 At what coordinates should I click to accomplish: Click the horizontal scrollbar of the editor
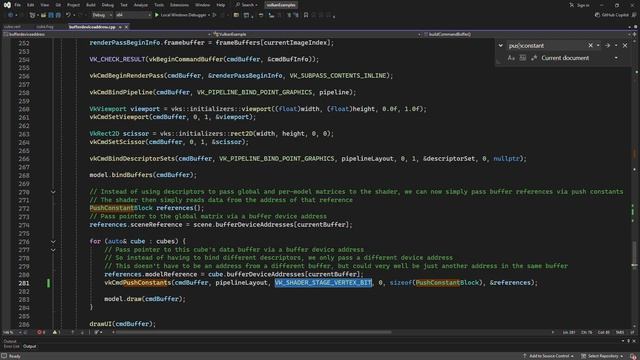point(253,332)
